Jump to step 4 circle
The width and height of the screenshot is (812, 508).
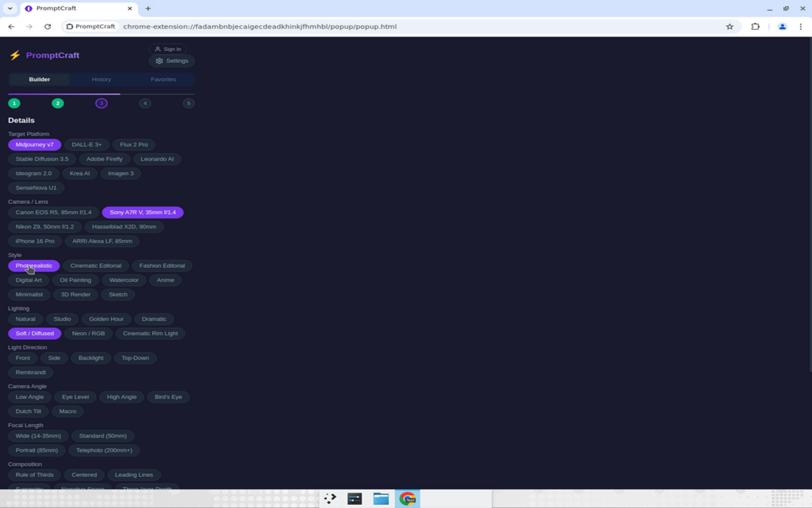coord(145,103)
